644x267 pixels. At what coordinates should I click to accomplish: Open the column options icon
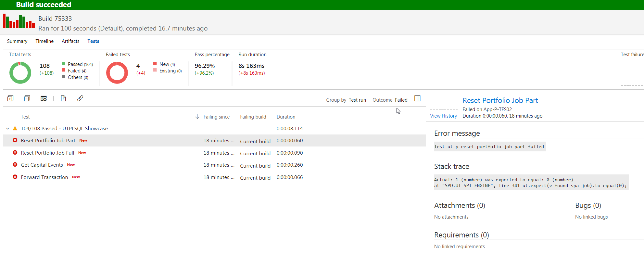(x=44, y=98)
